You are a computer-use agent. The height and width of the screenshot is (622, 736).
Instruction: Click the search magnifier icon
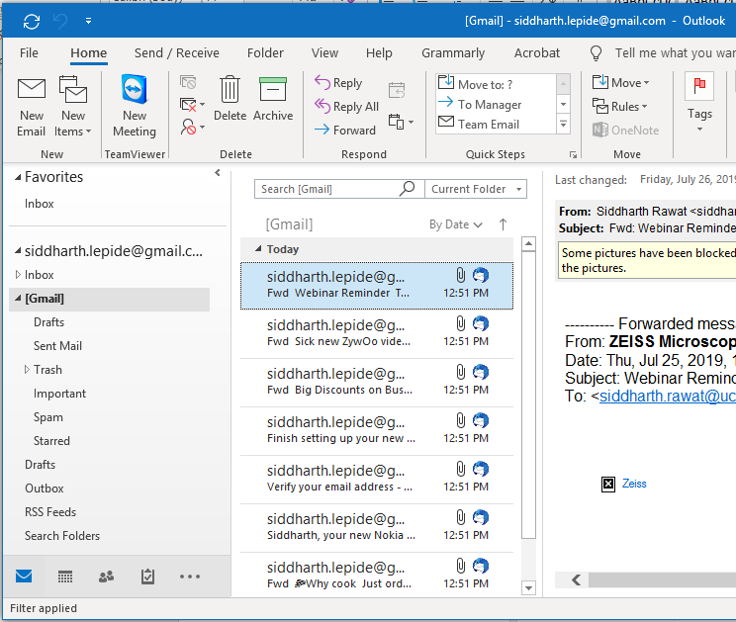(407, 189)
